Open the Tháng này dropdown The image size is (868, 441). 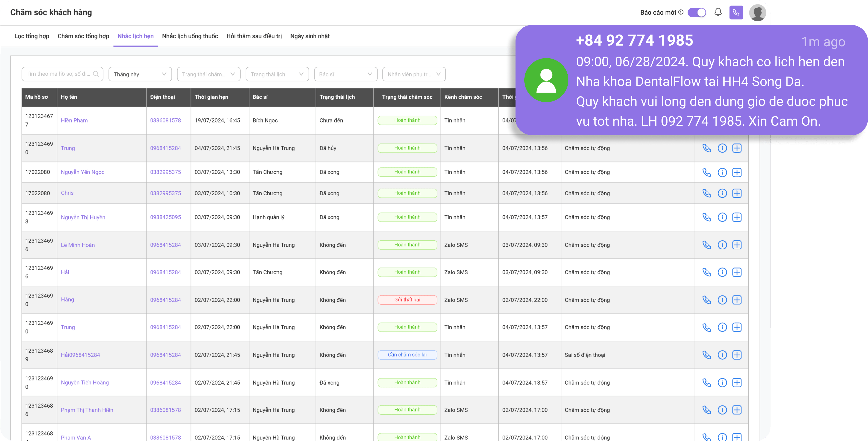pyautogui.click(x=140, y=74)
